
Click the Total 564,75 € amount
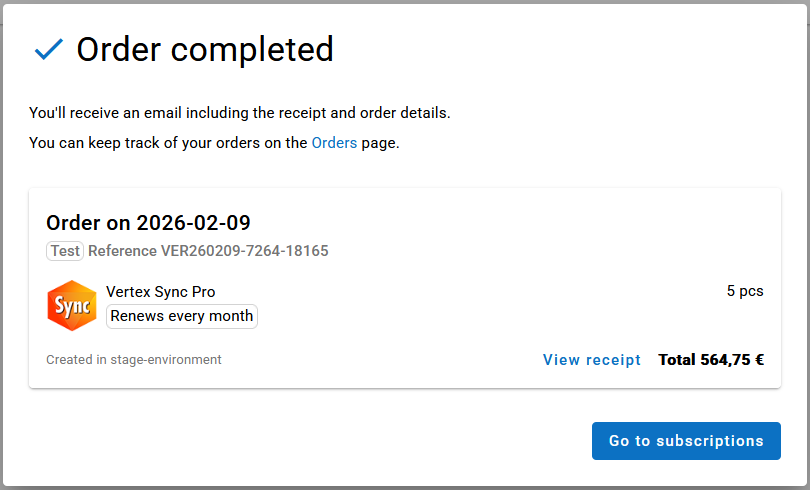(711, 360)
